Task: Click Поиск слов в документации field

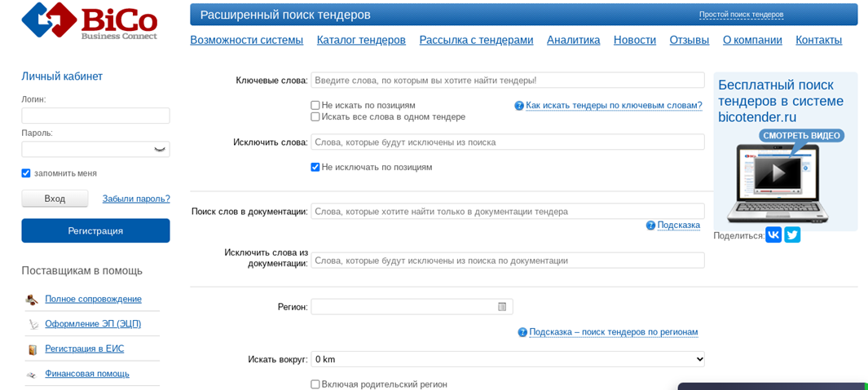Action: [x=508, y=212]
